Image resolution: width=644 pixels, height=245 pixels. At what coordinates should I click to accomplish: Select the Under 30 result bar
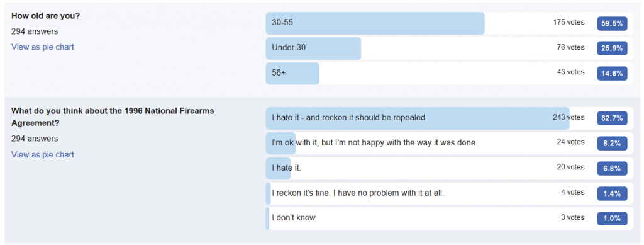(449, 48)
